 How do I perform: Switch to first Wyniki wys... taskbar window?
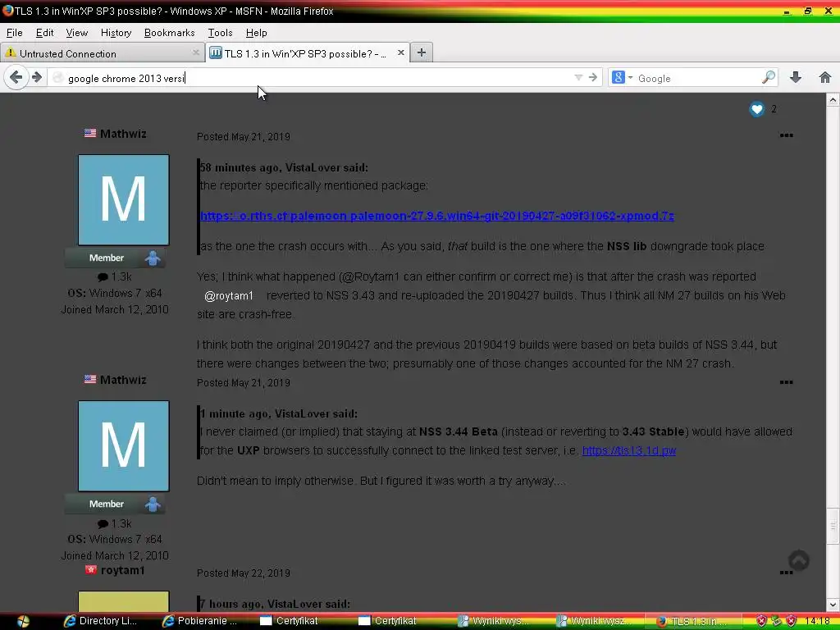point(493,621)
